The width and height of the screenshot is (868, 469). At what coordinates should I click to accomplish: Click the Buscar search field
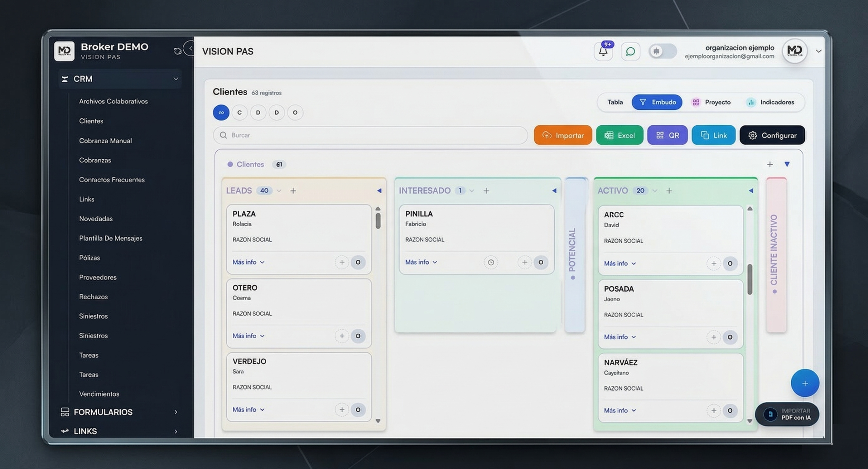click(x=371, y=135)
